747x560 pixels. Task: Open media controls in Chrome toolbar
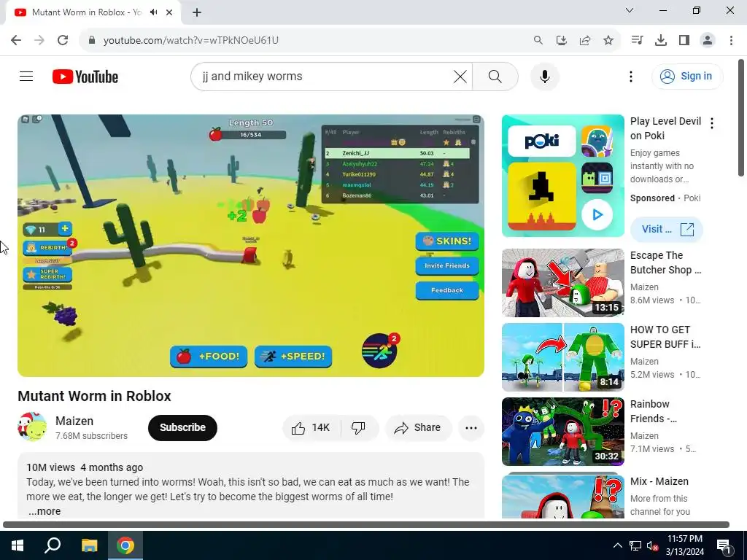(637, 40)
